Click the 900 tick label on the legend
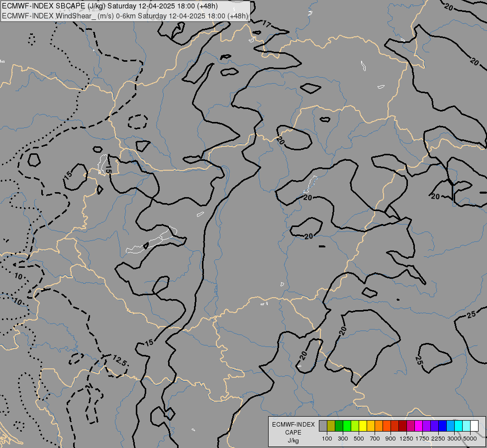Viewport: 487px width, 448px height. click(390, 439)
